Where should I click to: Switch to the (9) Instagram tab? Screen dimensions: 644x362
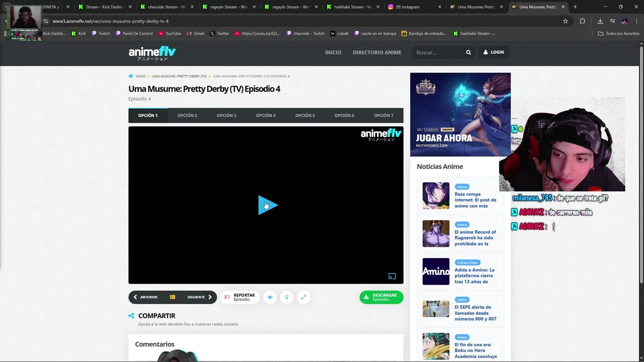[408, 7]
